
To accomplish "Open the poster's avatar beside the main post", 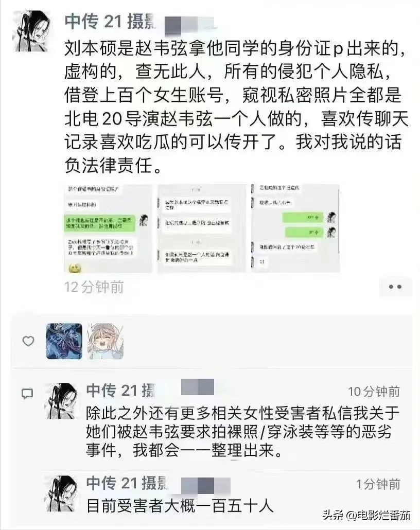I will click(x=31, y=31).
